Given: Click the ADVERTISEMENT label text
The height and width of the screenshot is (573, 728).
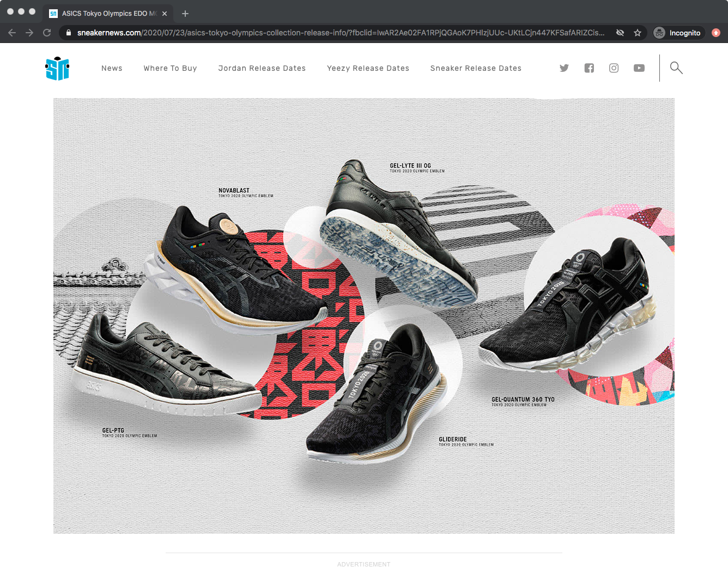Looking at the screenshot, I should [x=364, y=564].
